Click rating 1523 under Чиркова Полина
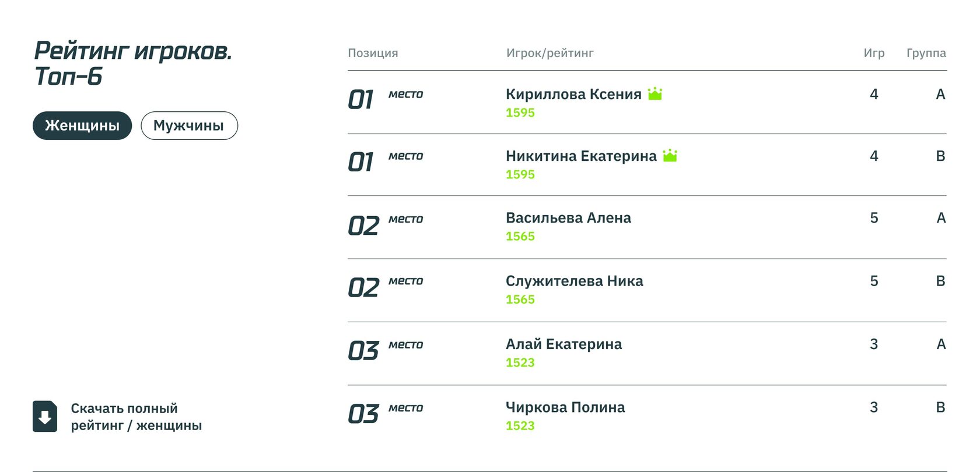Image resolution: width=980 pixels, height=472 pixels. click(x=520, y=425)
